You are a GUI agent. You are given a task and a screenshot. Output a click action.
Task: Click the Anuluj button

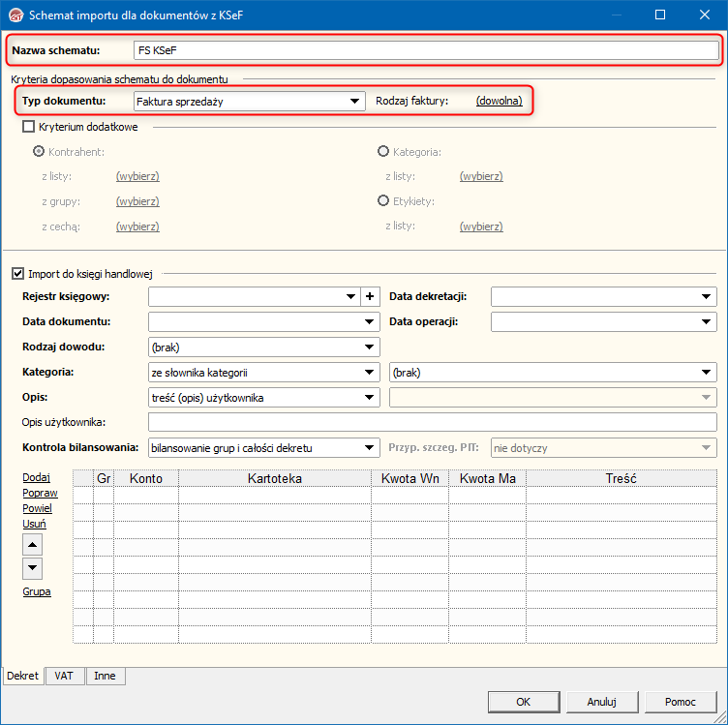coord(601,702)
